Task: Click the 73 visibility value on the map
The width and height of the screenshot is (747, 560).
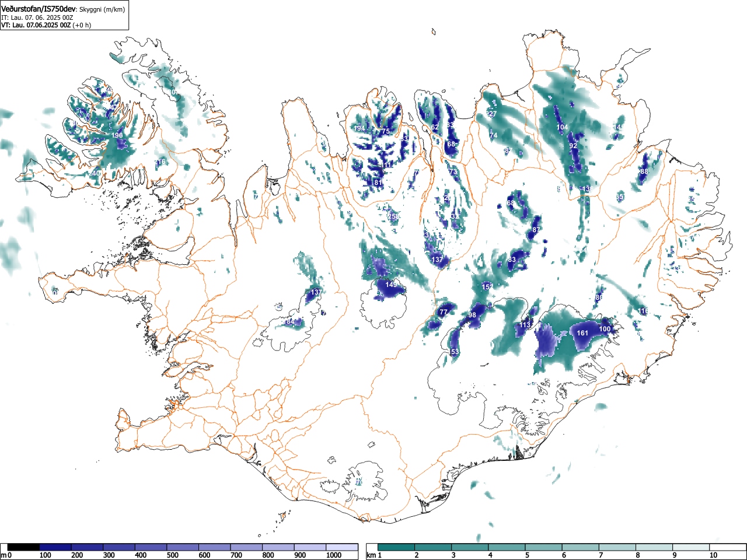Action: [x=453, y=172]
